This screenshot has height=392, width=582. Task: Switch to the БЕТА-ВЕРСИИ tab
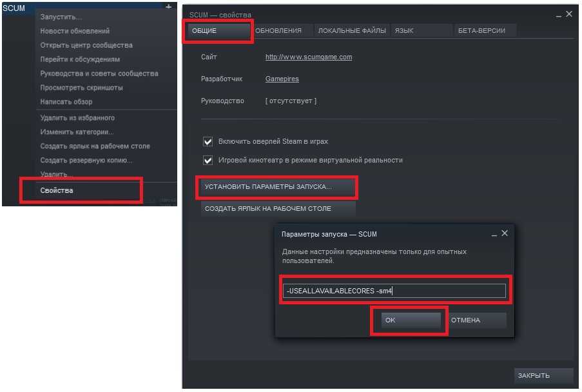tap(485, 31)
